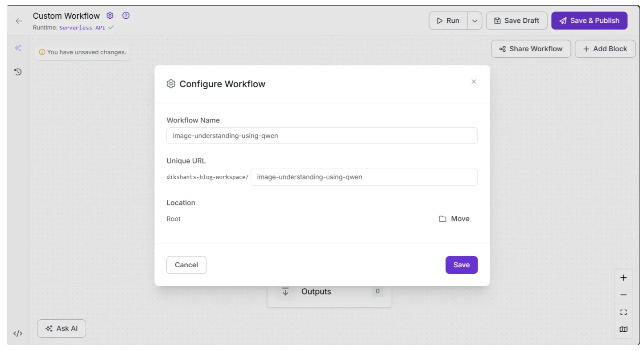The width and height of the screenshot is (644, 351).
Task: Click Save Draft button
Action: click(516, 21)
